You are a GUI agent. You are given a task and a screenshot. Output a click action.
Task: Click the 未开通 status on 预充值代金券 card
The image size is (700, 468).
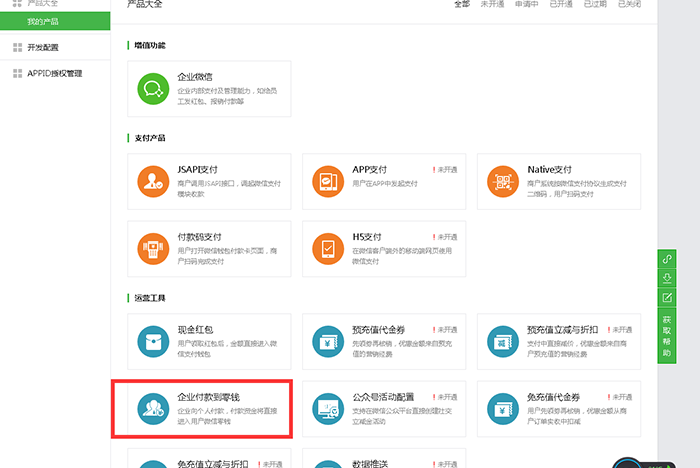click(x=445, y=330)
